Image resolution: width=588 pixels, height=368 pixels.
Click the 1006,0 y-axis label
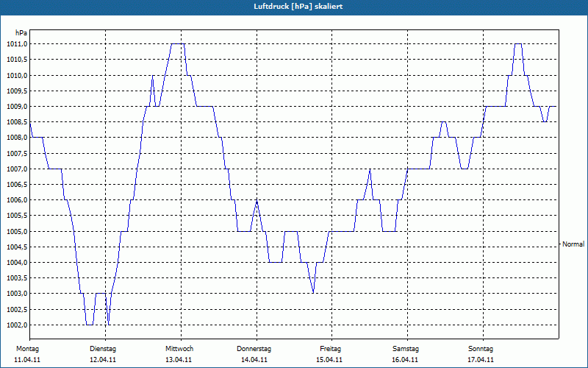[x=17, y=200]
